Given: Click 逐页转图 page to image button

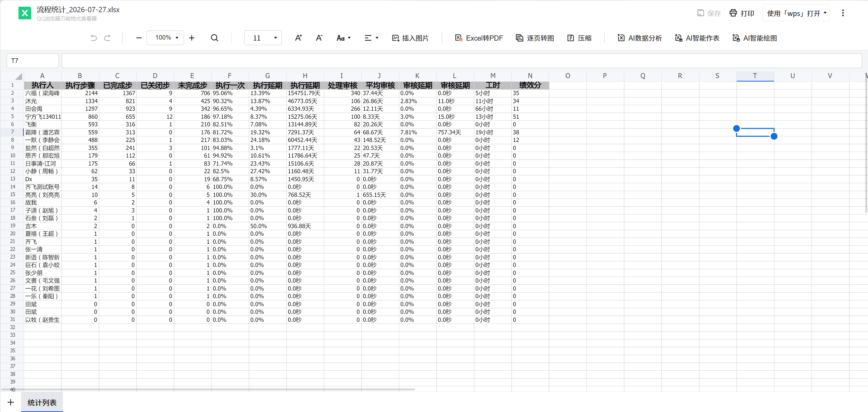Looking at the screenshot, I should (535, 38).
